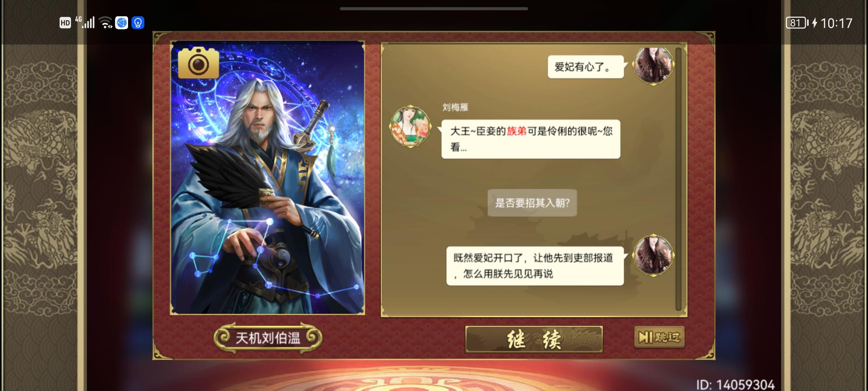The height and width of the screenshot is (391, 868).
Task: Tap the 刘伯温 character card artwork
Action: click(x=267, y=177)
